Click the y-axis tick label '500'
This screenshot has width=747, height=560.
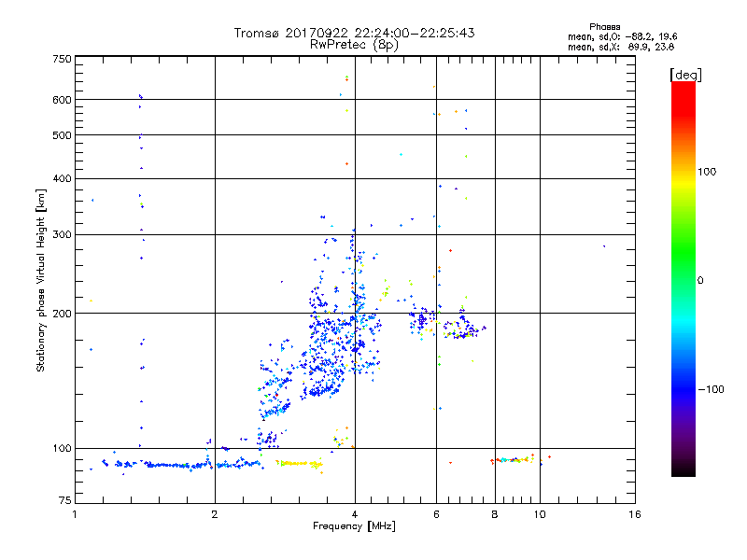tap(62, 135)
